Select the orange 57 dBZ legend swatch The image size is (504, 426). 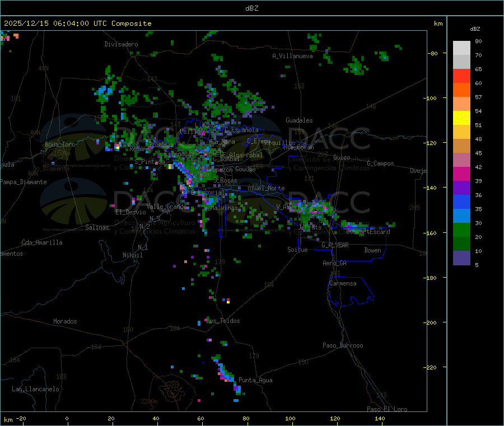coord(461,90)
